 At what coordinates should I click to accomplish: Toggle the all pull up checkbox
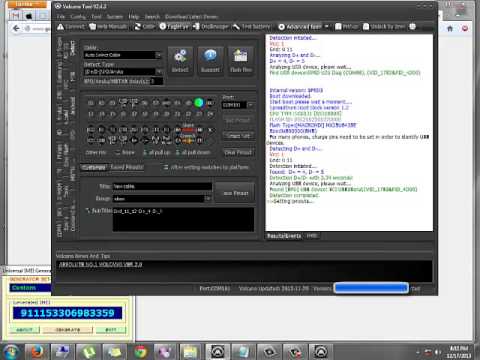[145, 153]
